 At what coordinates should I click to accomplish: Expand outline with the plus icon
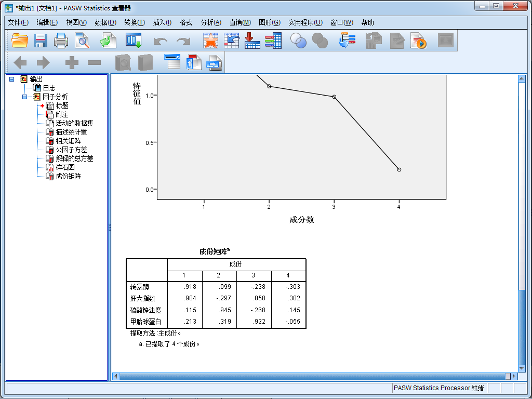72,62
